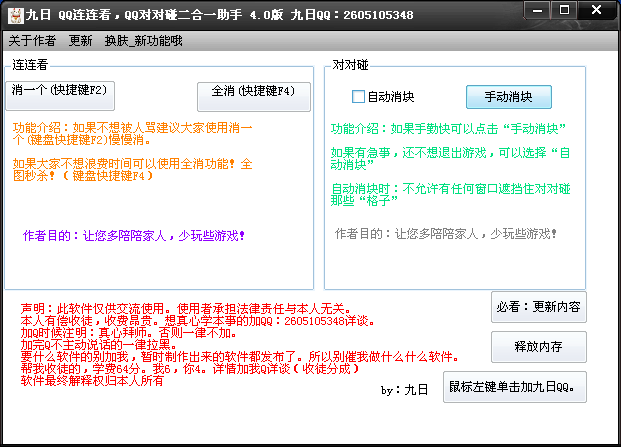Viewport: 621px width, 447px height.
Task: Close the 九日 assistant window
Action: pos(596,10)
